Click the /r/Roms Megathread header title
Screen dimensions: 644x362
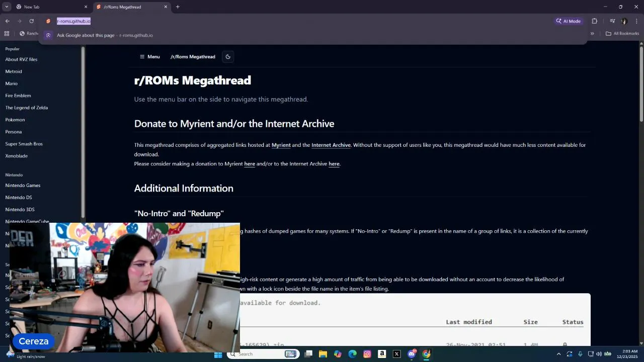tap(193, 57)
